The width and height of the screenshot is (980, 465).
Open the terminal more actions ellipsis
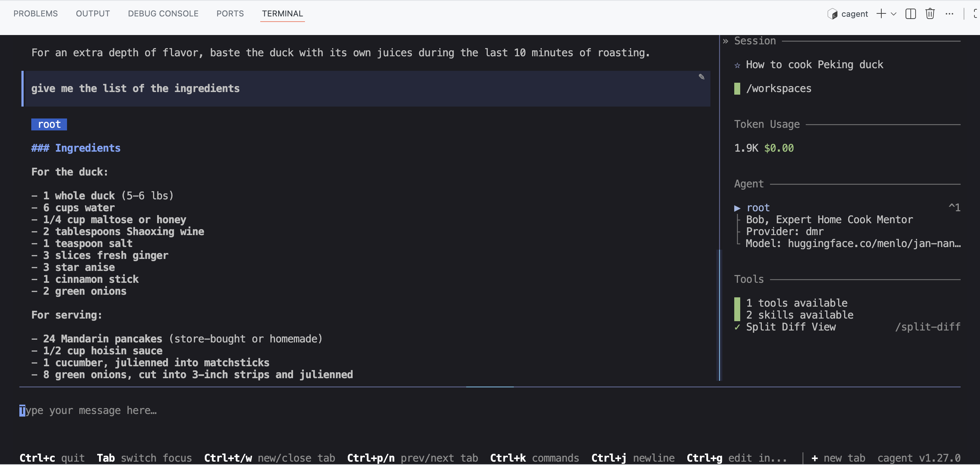(x=949, y=14)
